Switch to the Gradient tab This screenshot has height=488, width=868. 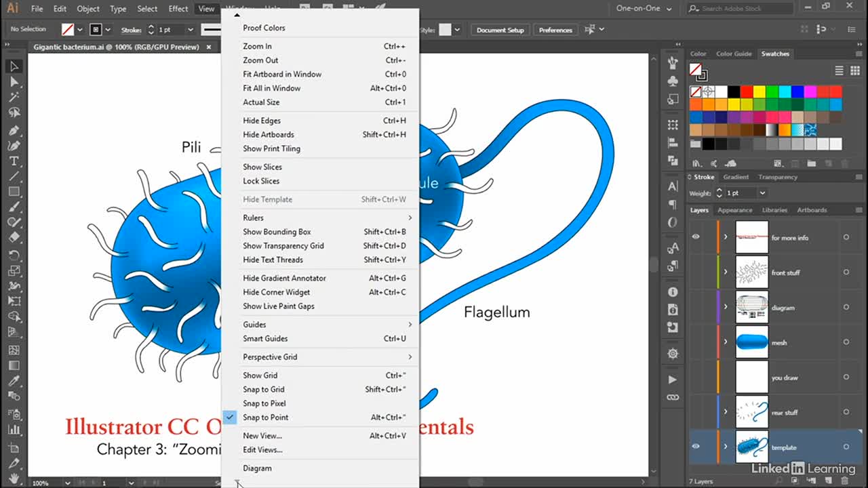pyautogui.click(x=736, y=177)
